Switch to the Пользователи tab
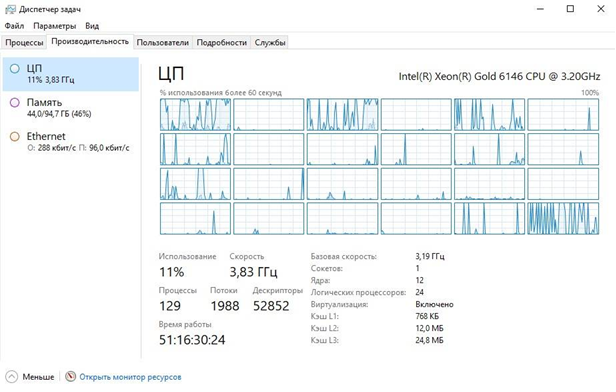The height and width of the screenshot is (392, 616). (162, 42)
